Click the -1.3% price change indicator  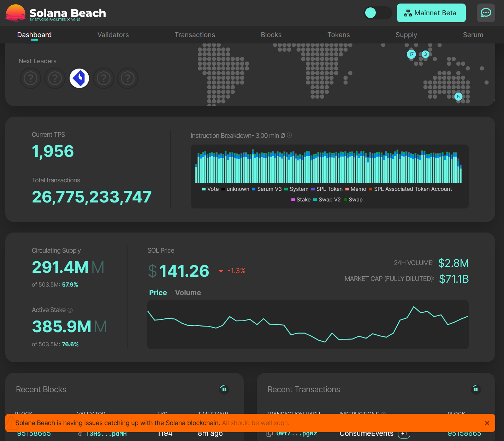[232, 271]
